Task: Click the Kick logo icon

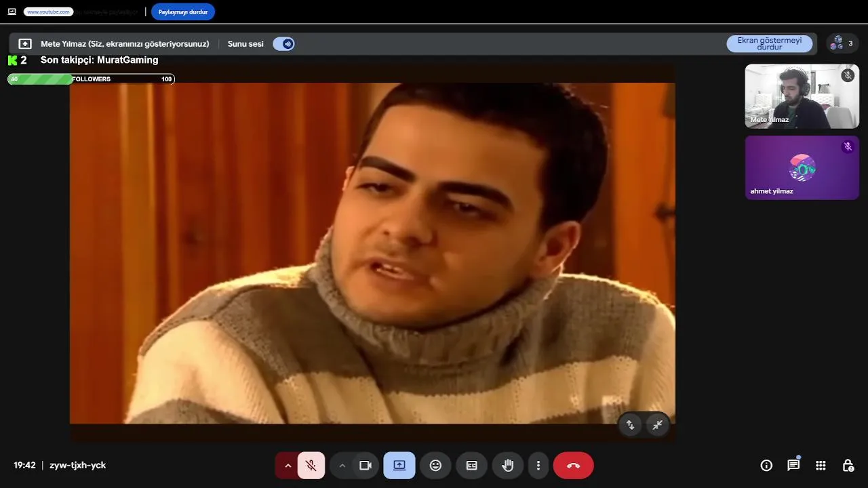Action: click(12, 60)
